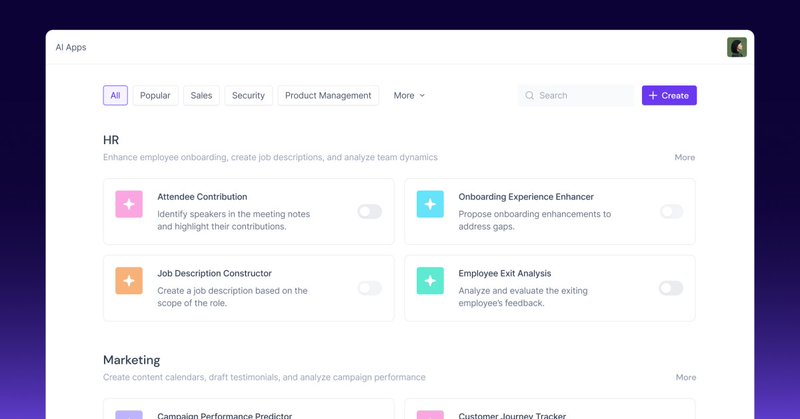The width and height of the screenshot is (800, 419).
Task: Click the AI Apps page title
Action: [x=71, y=47]
